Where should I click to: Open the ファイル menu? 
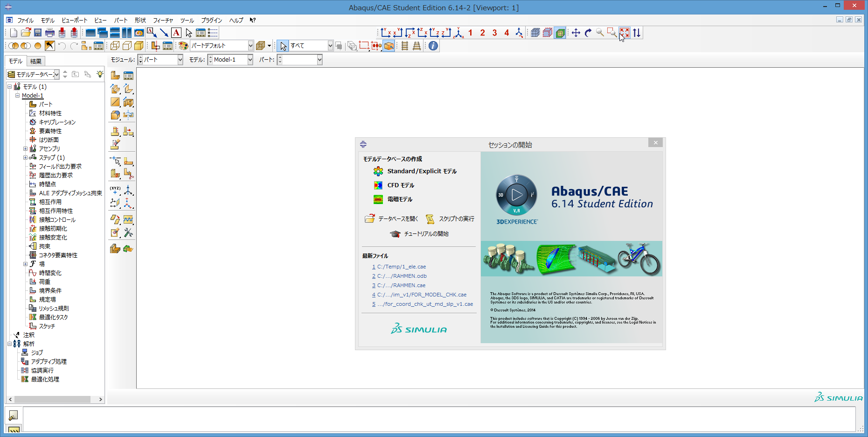(26, 21)
